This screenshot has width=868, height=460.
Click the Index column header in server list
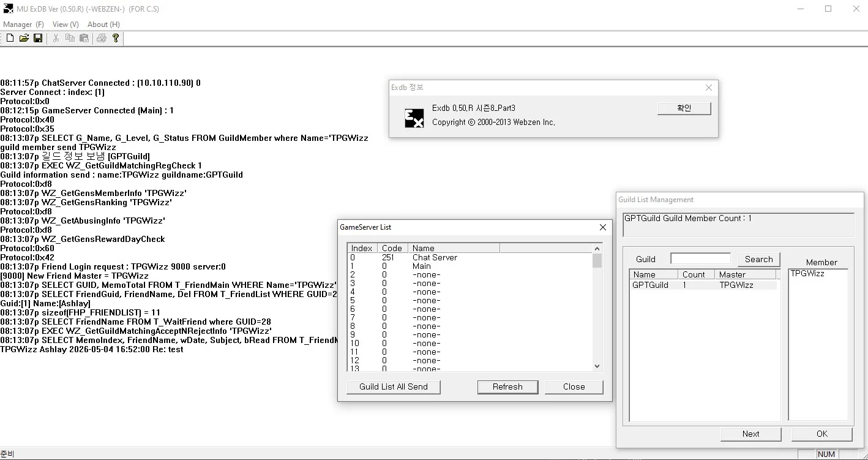(362, 248)
